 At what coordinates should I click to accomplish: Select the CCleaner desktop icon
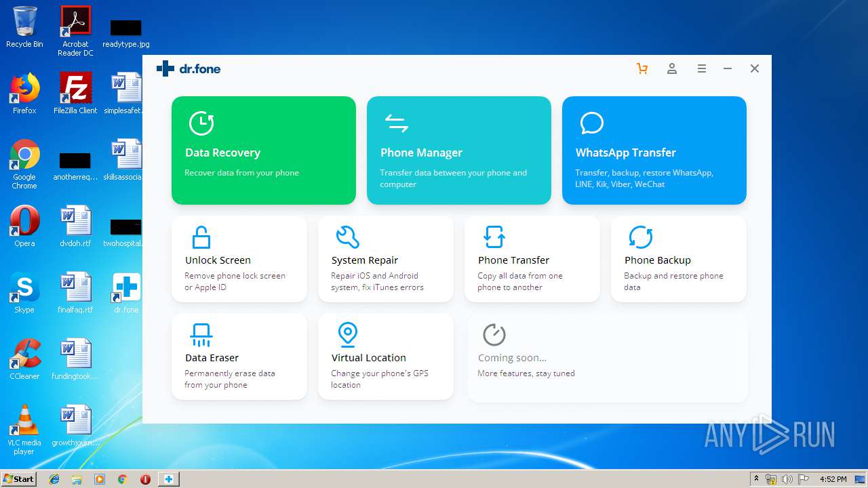coord(24,359)
